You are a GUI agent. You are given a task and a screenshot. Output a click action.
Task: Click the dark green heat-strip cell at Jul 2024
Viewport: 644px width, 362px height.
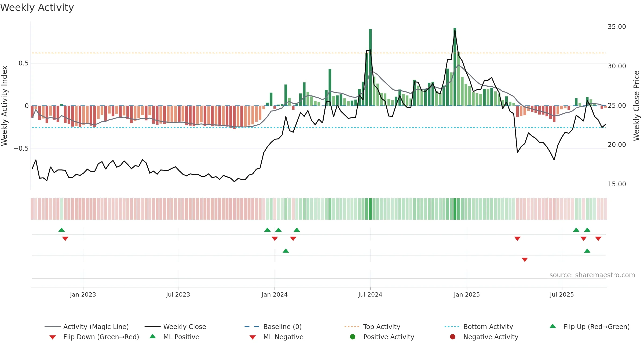[x=370, y=209]
